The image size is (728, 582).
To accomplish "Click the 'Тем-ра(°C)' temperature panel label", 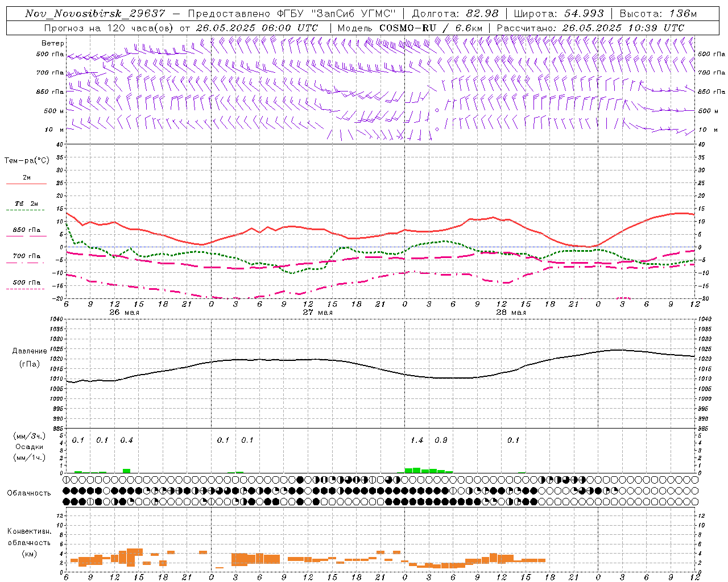I will coord(27,161).
